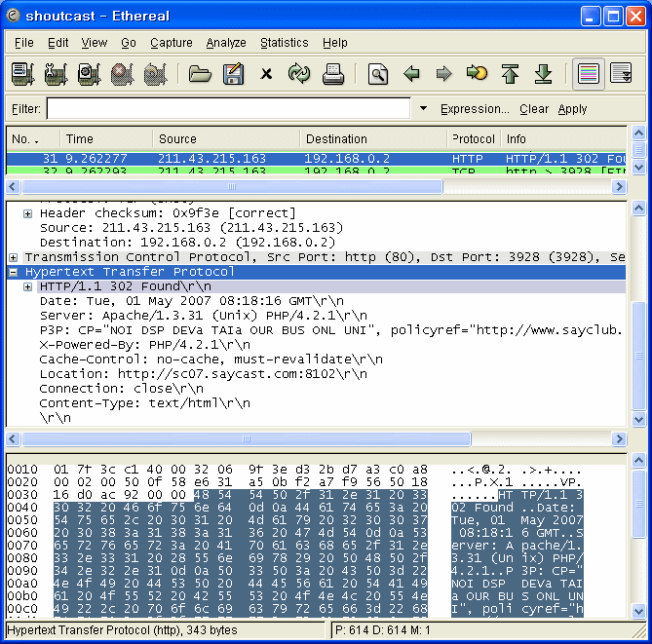Close this capture file X icon

pos(266,74)
